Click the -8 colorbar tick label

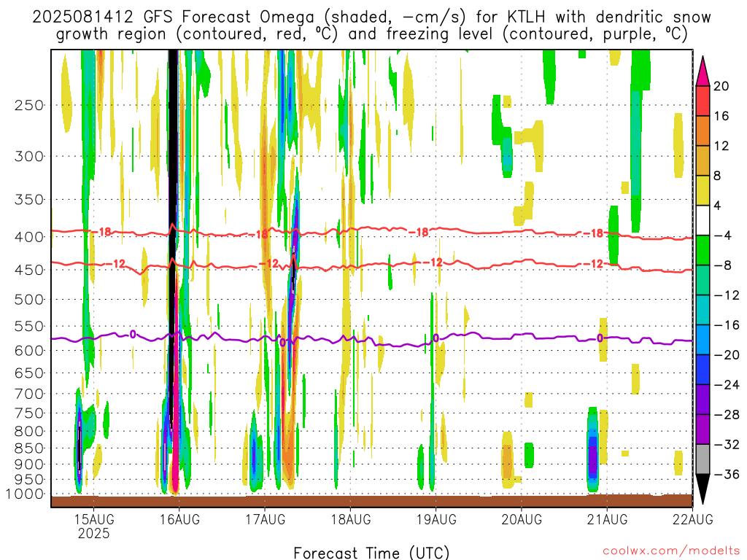(x=723, y=265)
